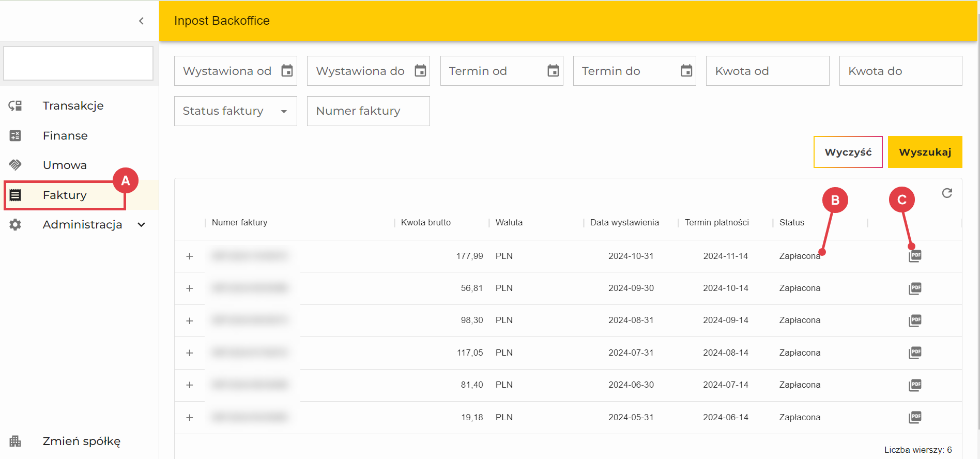Expand the invoice row for 117,05 PLN
Image resolution: width=980 pixels, height=459 pixels.
tap(190, 353)
